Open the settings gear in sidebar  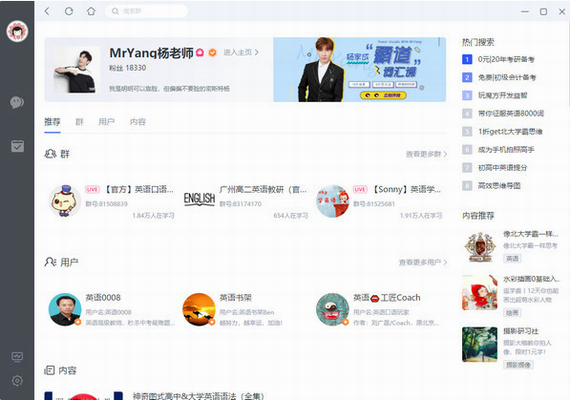click(17, 381)
